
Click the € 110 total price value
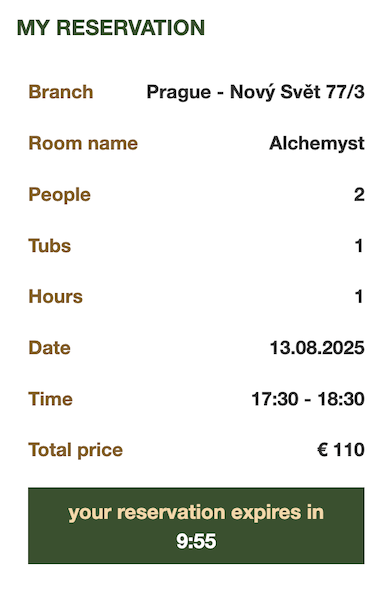341,450
